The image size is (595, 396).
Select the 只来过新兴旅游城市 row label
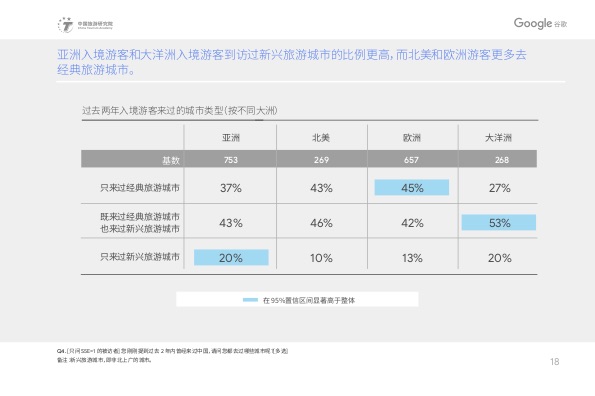(140, 257)
